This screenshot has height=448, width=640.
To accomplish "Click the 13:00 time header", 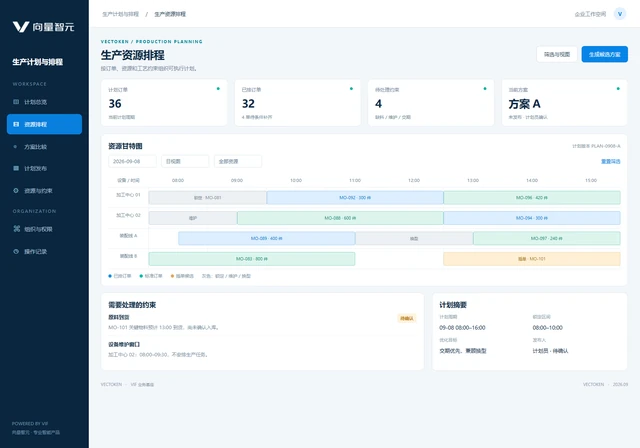I will [x=473, y=180].
